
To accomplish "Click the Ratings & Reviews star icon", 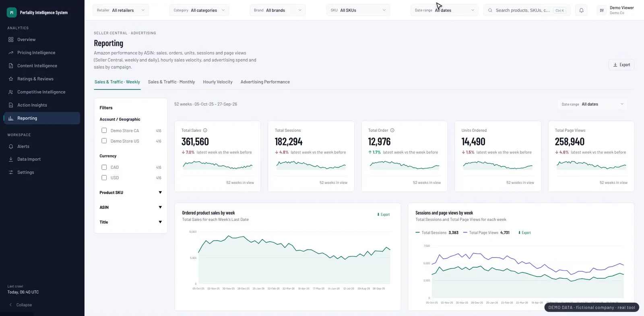I will 11,79.
